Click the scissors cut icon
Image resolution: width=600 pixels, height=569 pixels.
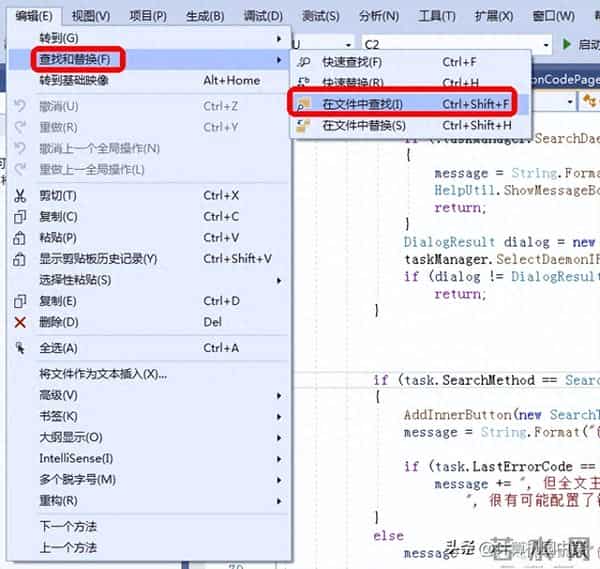(20, 196)
